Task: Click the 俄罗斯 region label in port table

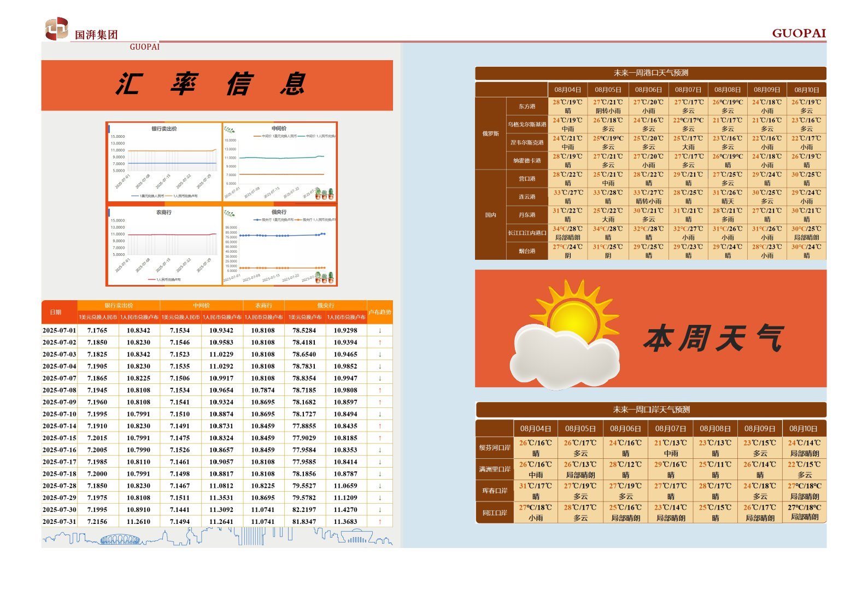Action: point(491,133)
